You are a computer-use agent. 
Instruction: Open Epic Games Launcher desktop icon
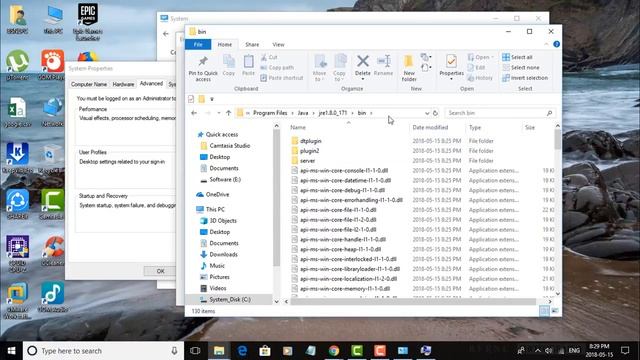87,22
